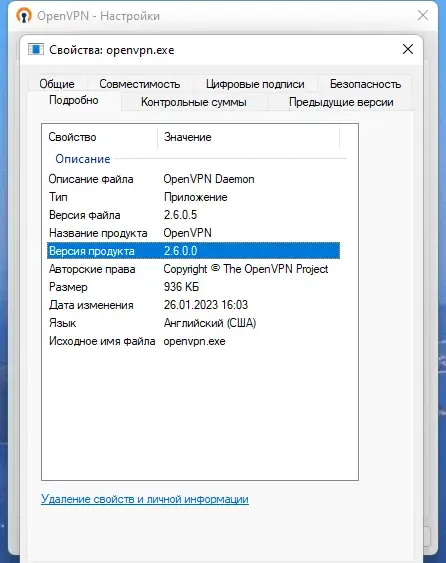Click the original filename value openvpn.exe
Screen dimensions: 446x563
coord(194,341)
